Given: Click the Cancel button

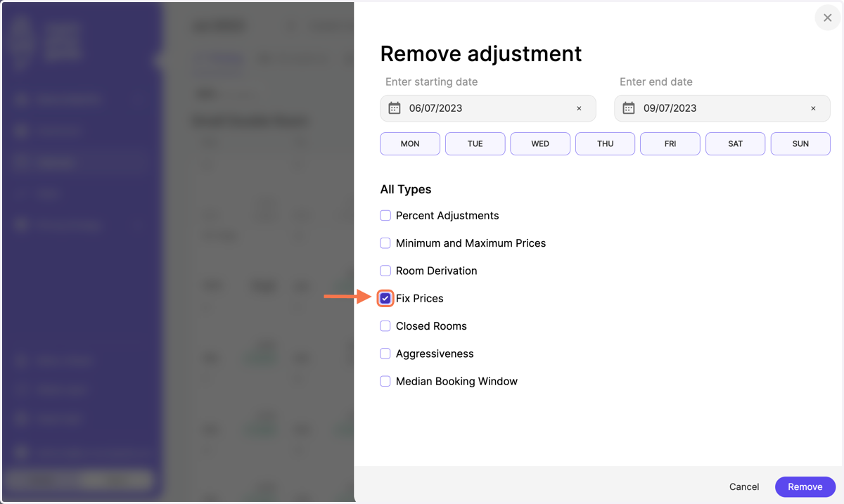Looking at the screenshot, I should click(x=744, y=486).
